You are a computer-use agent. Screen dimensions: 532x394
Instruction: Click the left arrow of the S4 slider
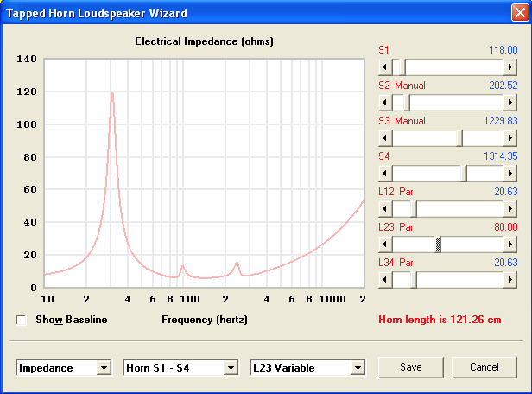[385, 174]
